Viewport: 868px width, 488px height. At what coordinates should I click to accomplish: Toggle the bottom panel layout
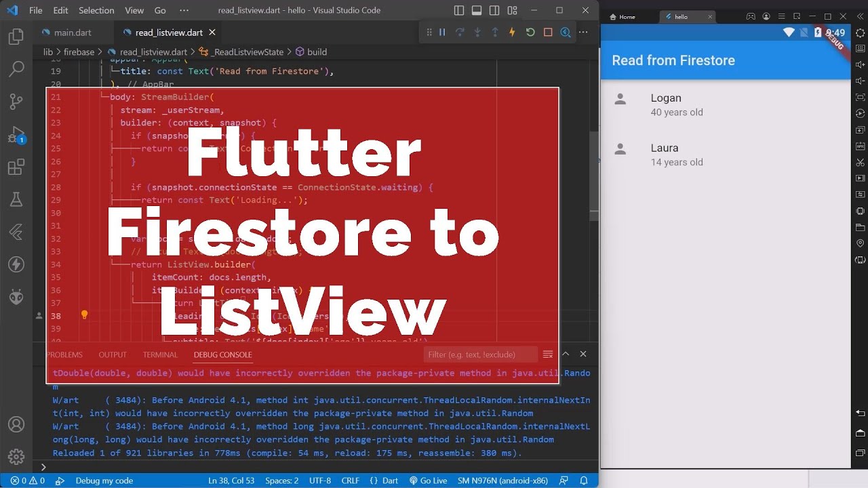pos(477,10)
